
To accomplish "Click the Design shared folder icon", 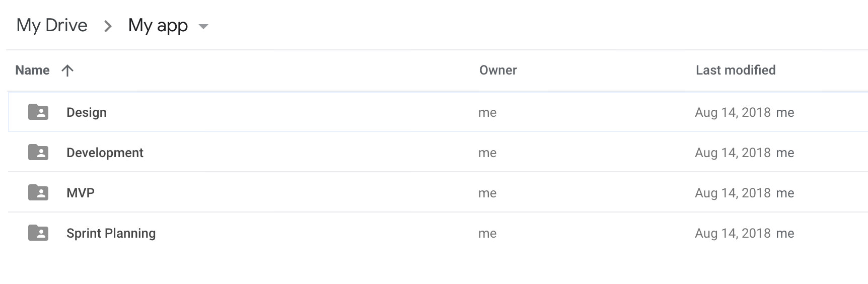I will coord(38,112).
